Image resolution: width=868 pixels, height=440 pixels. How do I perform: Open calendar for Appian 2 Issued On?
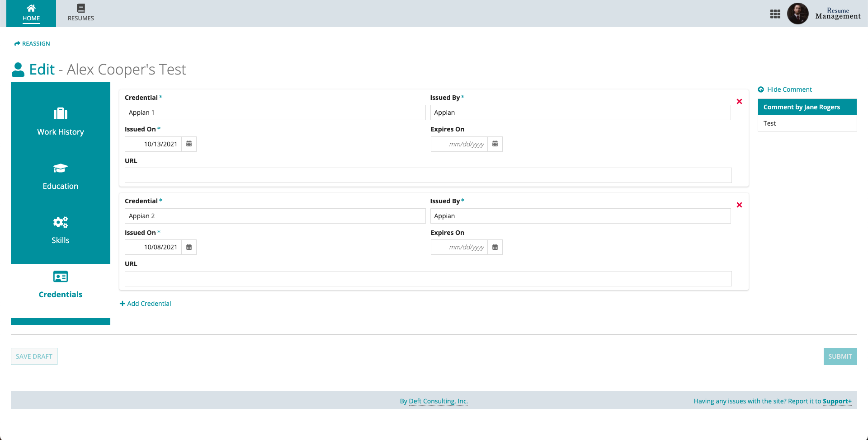click(x=189, y=247)
